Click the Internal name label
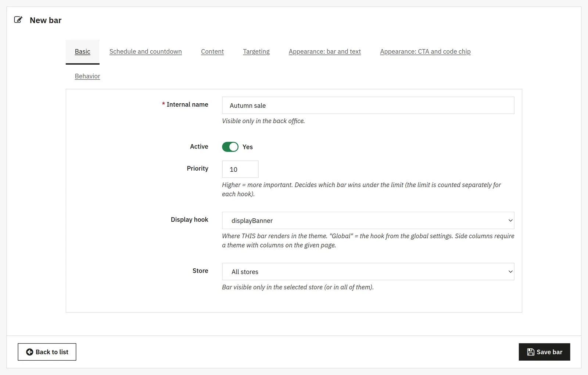Screen dimensions: 588x375 (x=187, y=105)
